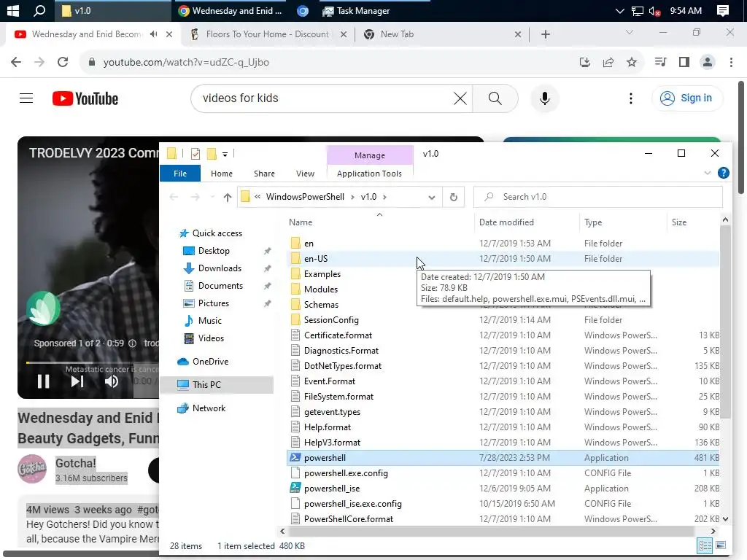The width and height of the screenshot is (747, 560).
Task: Click the Explorer horizontal scrollbar
Action: [x=491, y=531]
